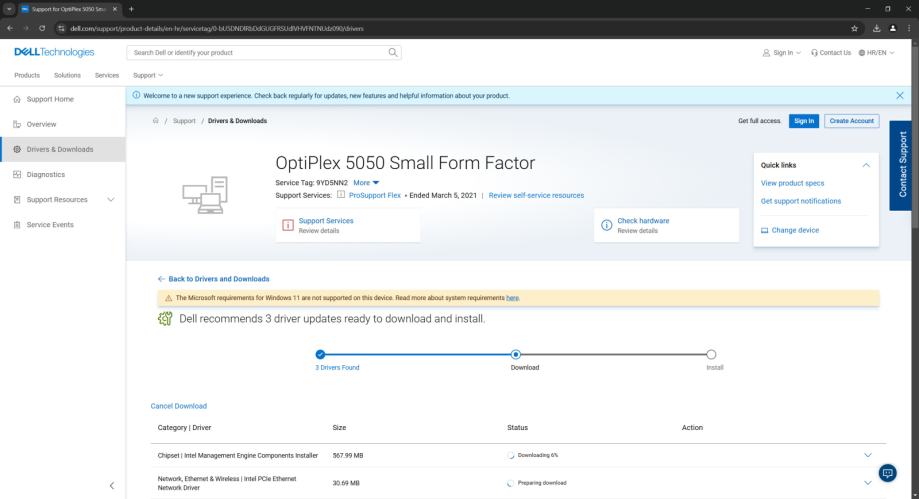Screen dimensions: 919x499
Task: Click the Cancel Download link
Action: [178, 406]
